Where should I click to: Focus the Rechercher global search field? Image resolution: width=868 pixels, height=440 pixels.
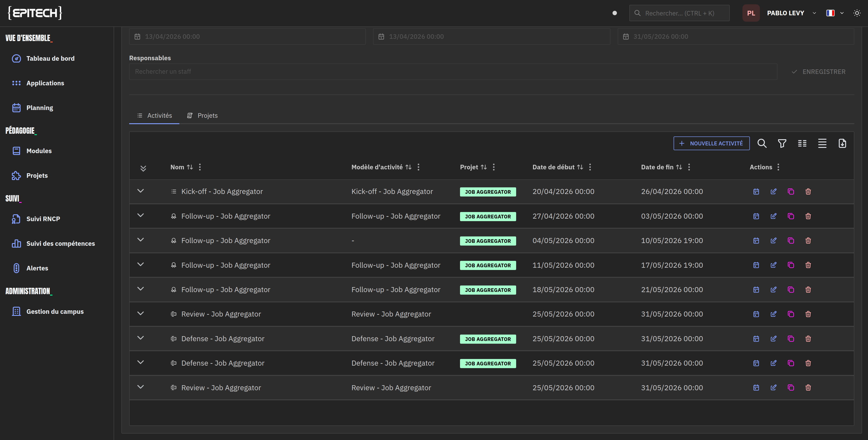(x=679, y=13)
